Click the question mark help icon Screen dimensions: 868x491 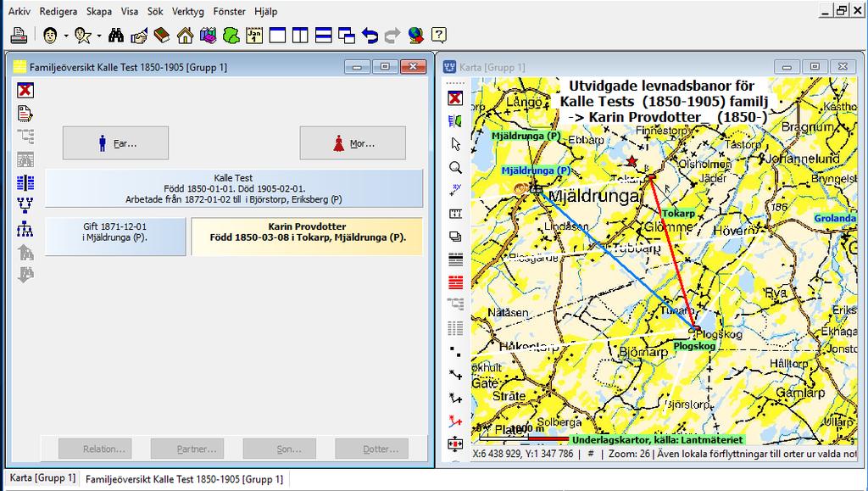tap(438, 36)
